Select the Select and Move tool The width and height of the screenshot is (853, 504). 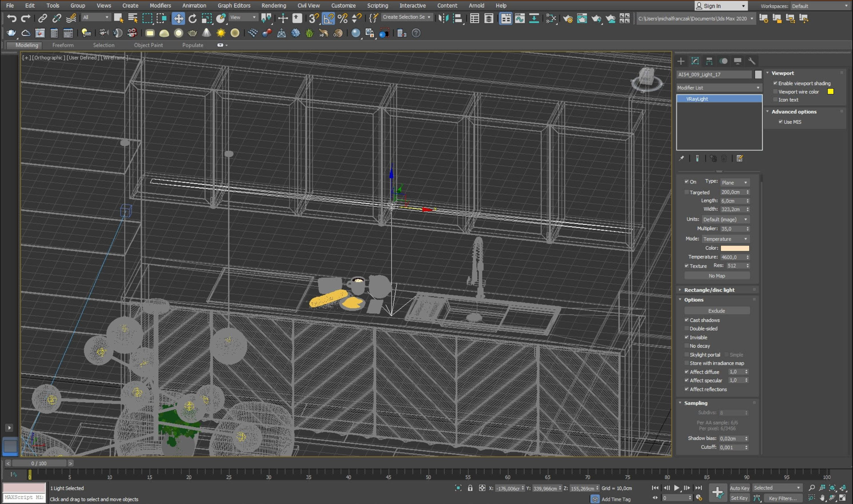click(x=178, y=18)
